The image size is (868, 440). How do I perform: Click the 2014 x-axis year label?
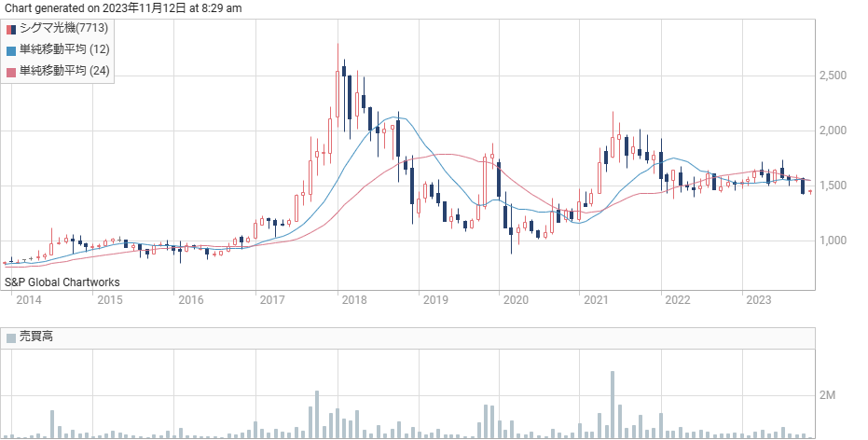28,300
